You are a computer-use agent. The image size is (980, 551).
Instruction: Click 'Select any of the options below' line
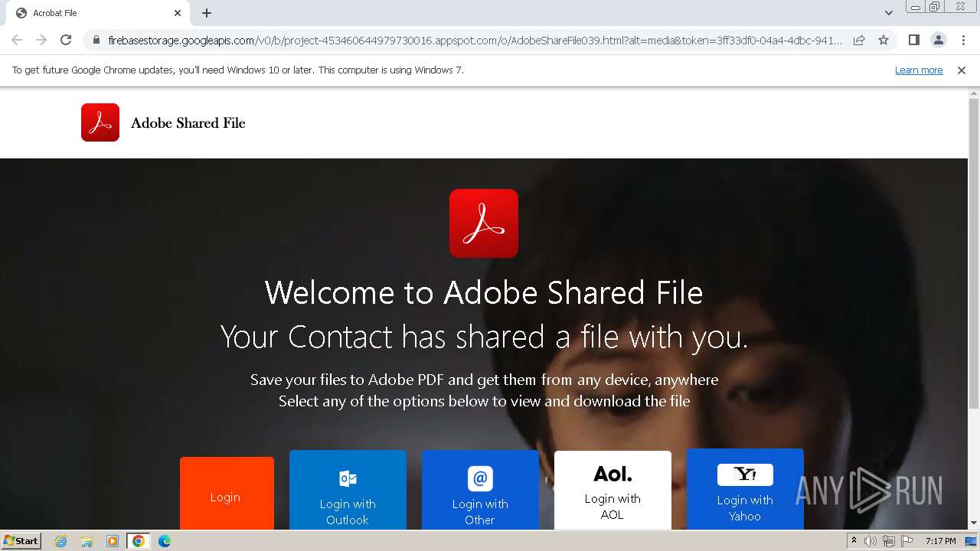484,401
